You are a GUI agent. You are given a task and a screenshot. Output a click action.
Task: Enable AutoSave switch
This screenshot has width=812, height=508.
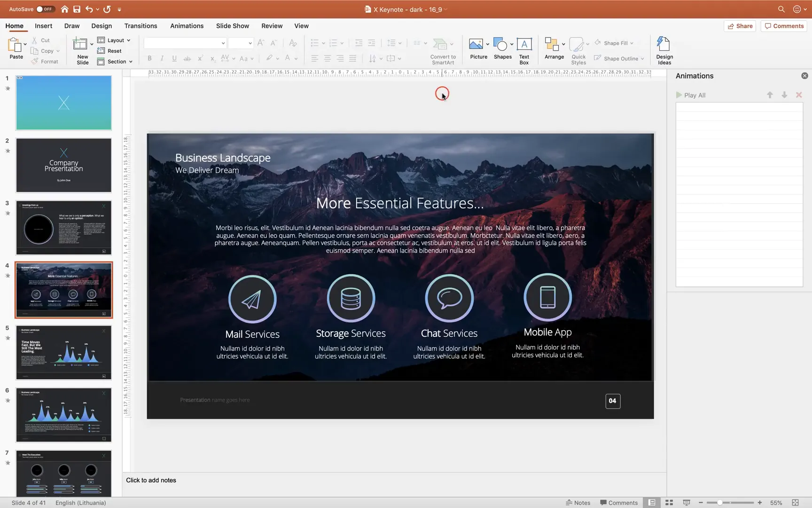click(45, 8)
